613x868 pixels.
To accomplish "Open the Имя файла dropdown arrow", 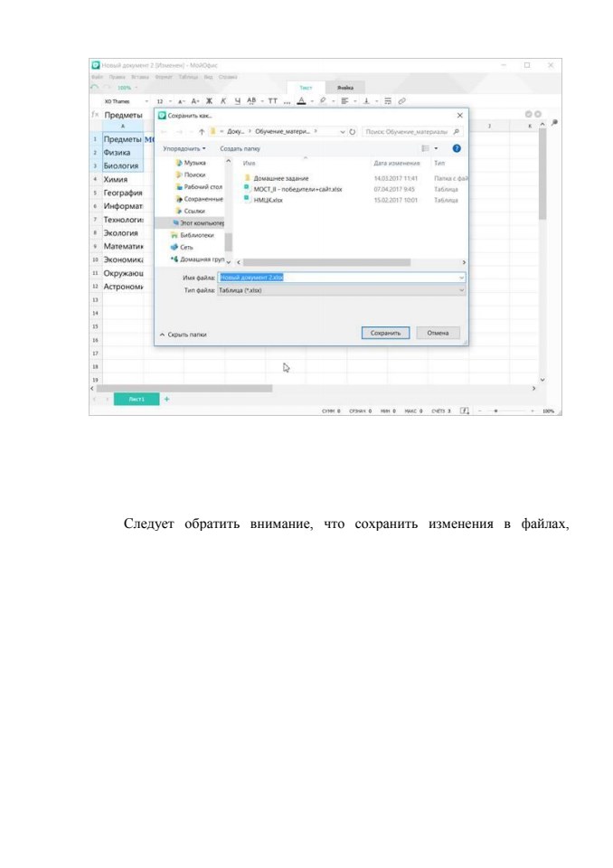I will click(461, 278).
